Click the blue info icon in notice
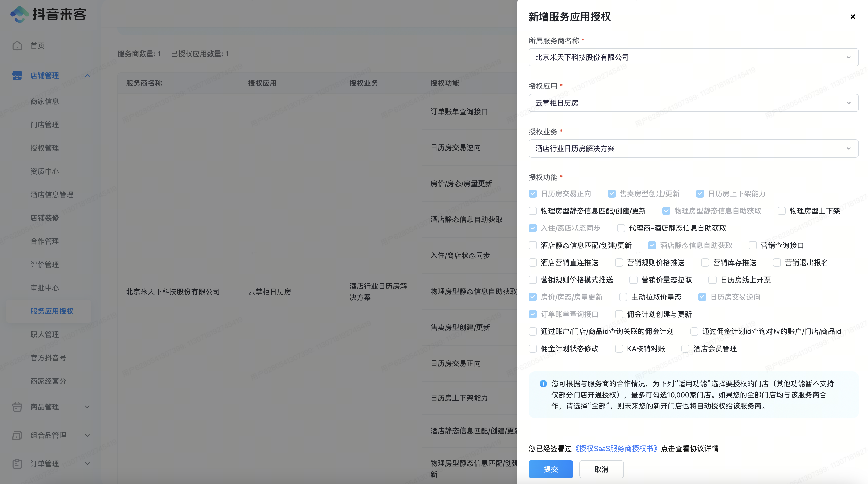The image size is (868, 484). click(543, 383)
